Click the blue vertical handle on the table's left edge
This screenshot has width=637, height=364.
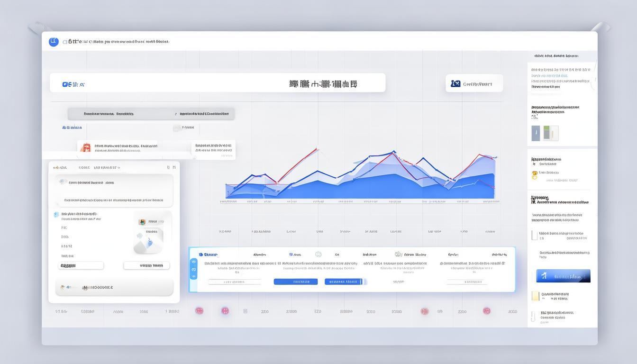(x=193, y=269)
